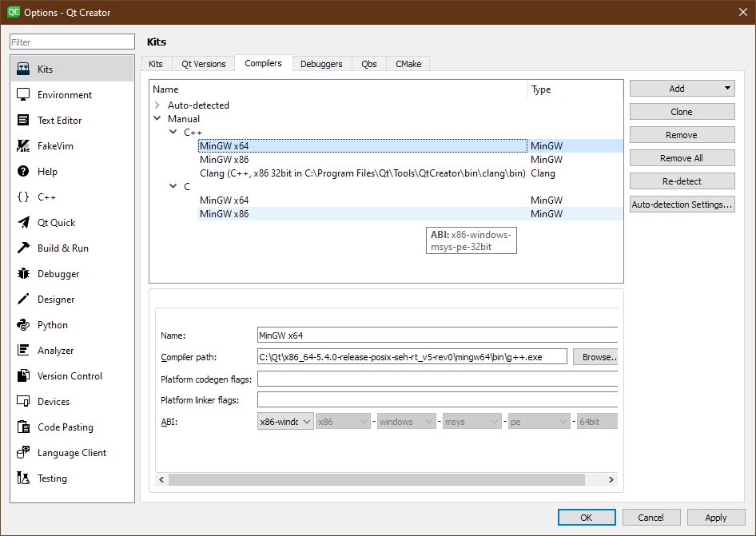
Task: Expand the Auto-detected compilers group
Action: [x=158, y=105]
